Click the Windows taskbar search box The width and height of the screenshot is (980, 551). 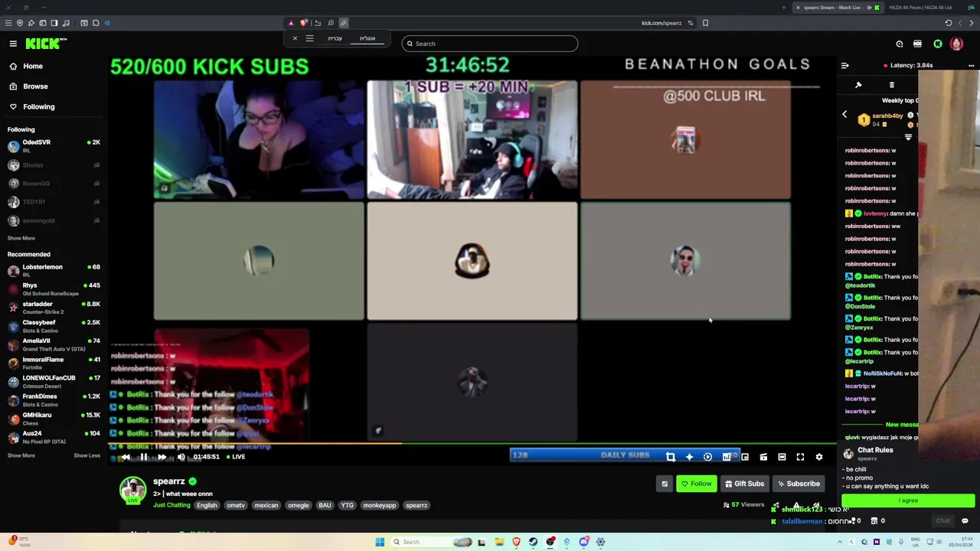tap(433, 542)
